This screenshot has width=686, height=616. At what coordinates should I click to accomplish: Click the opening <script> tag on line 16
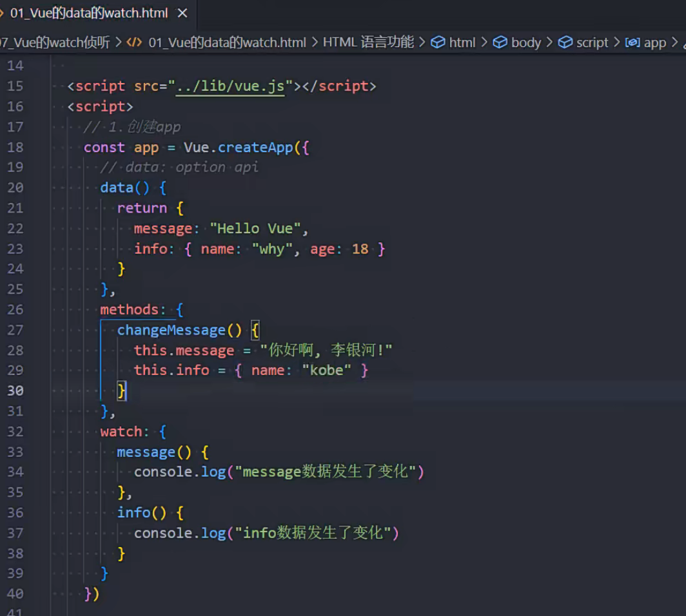click(x=100, y=107)
